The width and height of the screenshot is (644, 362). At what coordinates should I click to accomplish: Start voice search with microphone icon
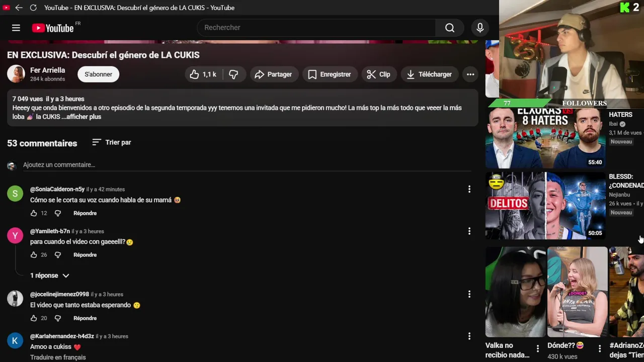pyautogui.click(x=480, y=28)
